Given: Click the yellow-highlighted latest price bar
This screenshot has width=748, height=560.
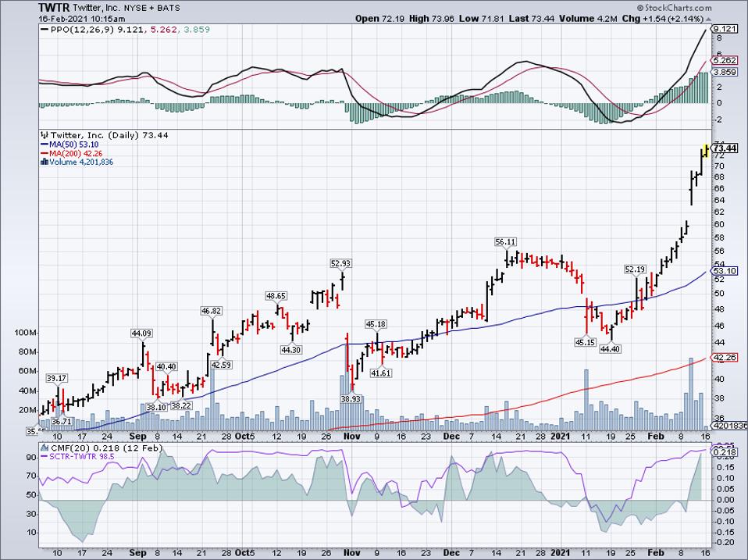Looking at the screenshot, I should click(706, 151).
